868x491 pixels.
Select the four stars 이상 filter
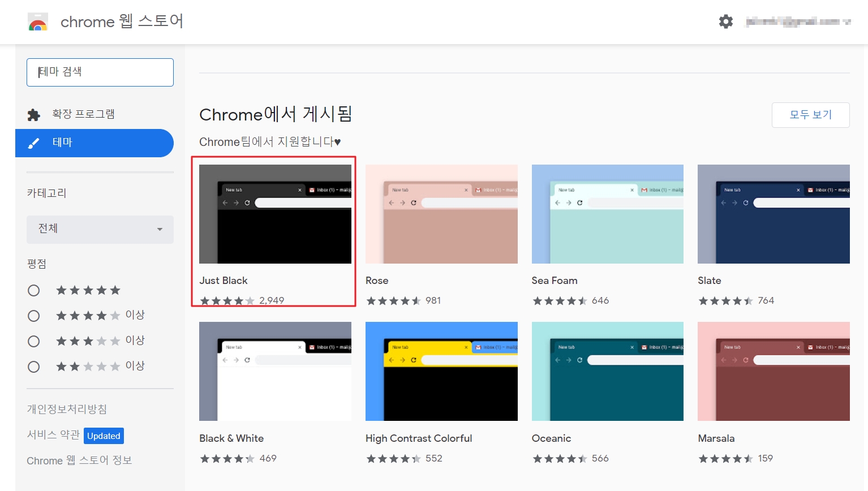pos(34,316)
